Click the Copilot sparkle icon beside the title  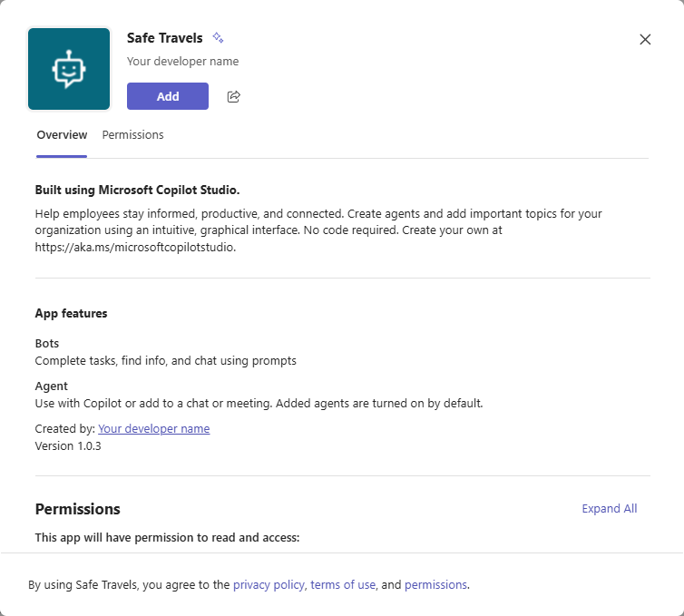[x=218, y=38]
